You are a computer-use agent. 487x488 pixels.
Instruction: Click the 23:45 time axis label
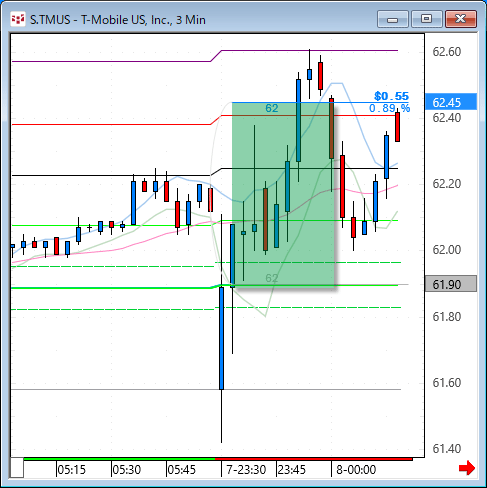292,470
